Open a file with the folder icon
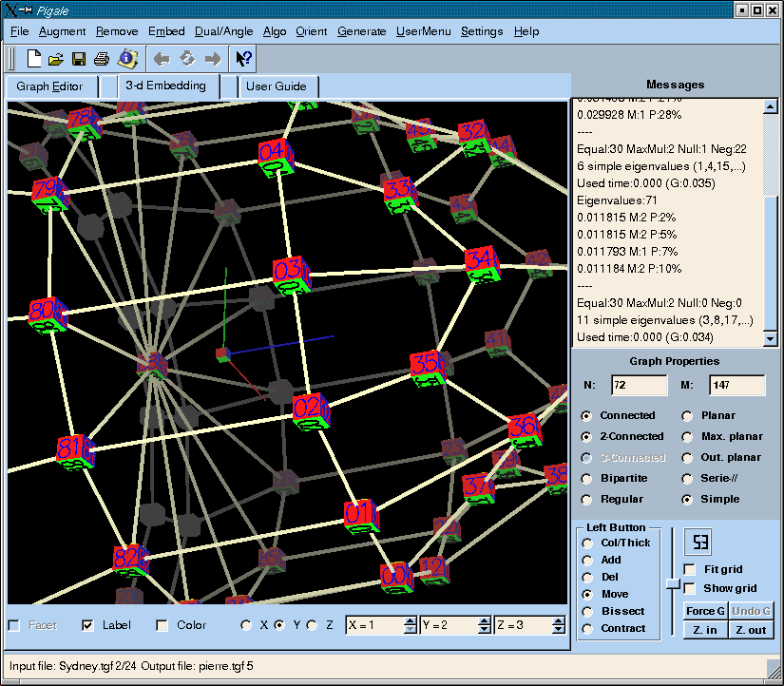The width and height of the screenshot is (784, 686). 56,59
